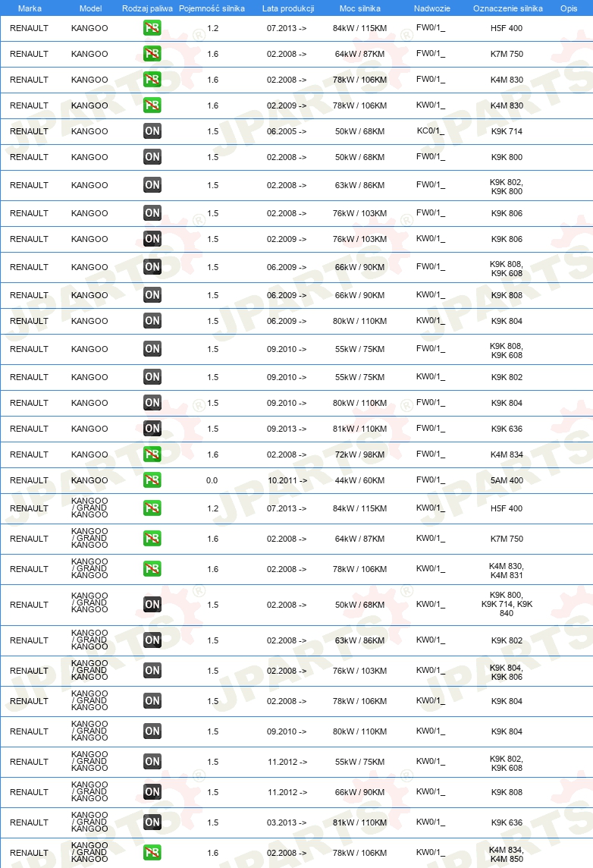Click the ON diesel icon in the K9K 714 KC0/1_ row
This screenshot has height=868, width=593.
tap(152, 131)
